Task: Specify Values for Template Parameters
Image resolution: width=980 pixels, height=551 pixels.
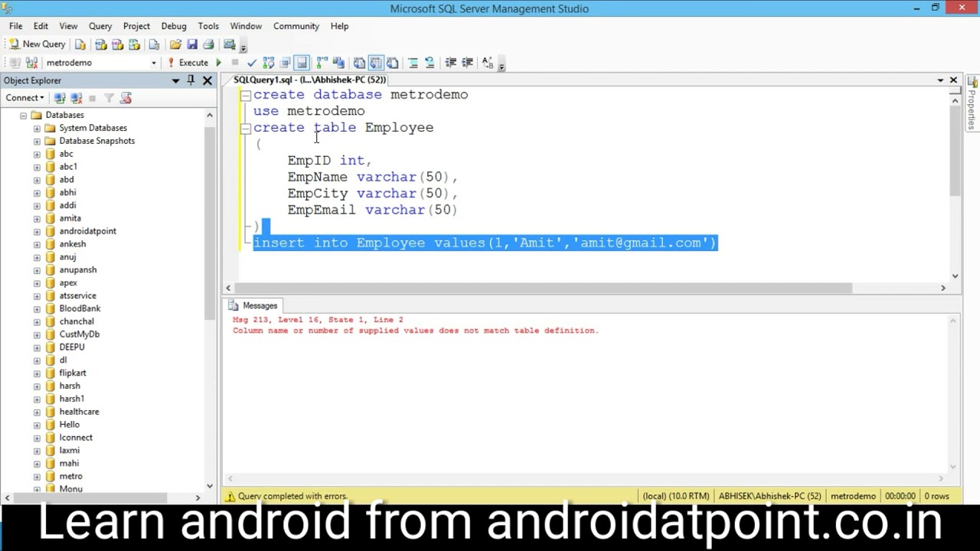Action: point(488,63)
